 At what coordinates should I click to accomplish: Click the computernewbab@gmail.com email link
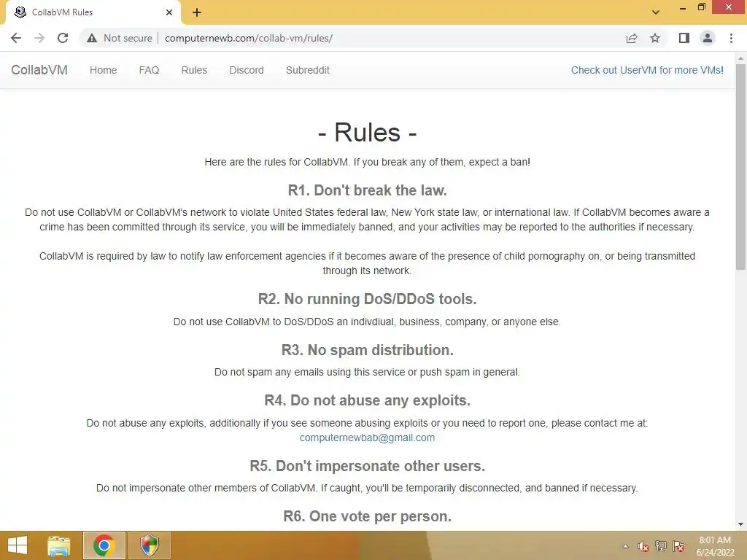point(367,437)
